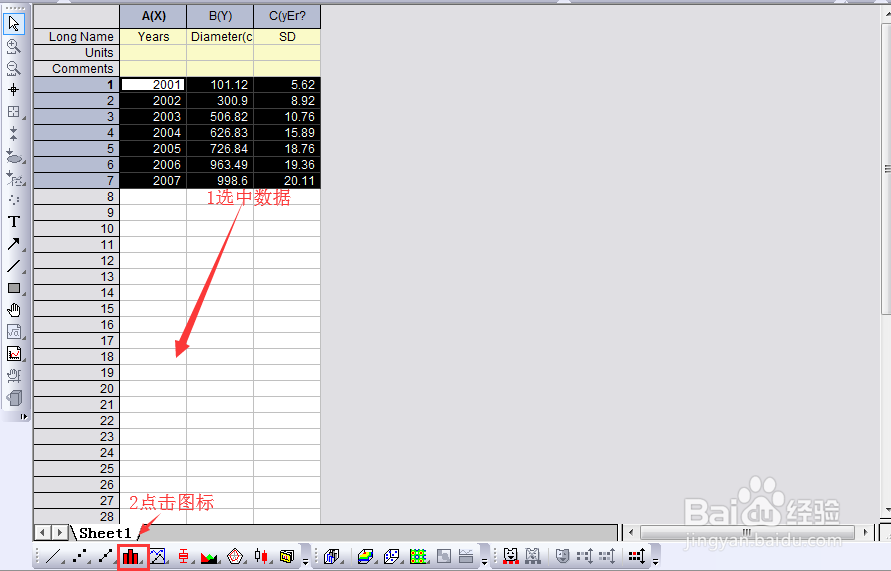
Task: Click the Units row label
Action: click(77, 53)
